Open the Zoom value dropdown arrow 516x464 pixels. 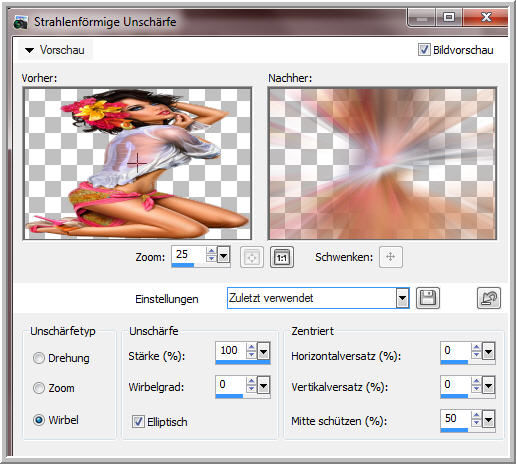(223, 255)
